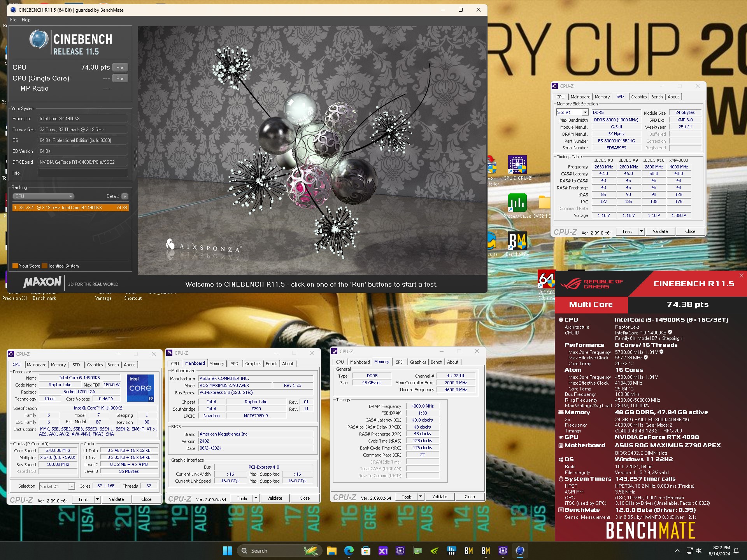747x560 pixels.
Task: Run the CPU (Single Core) test
Action: [120, 79]
